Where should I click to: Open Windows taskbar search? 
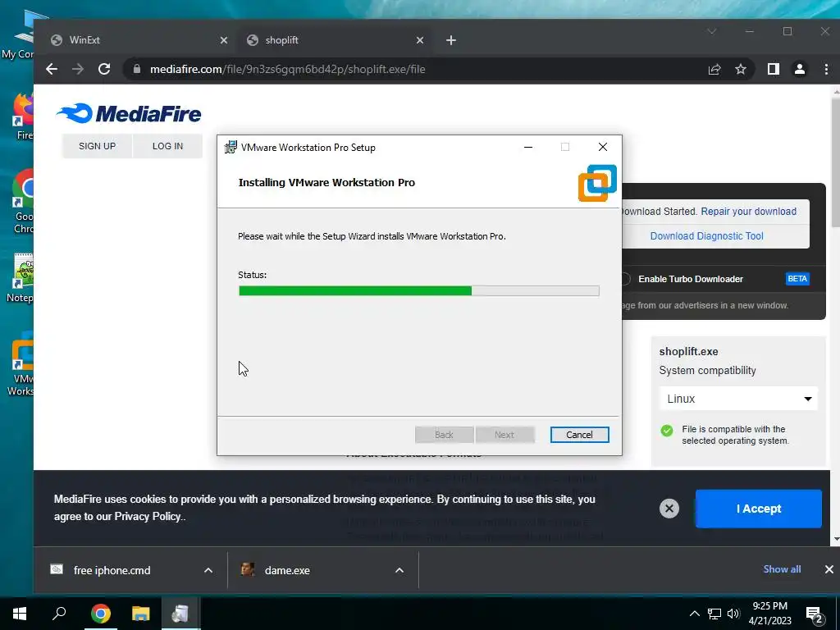59,614
